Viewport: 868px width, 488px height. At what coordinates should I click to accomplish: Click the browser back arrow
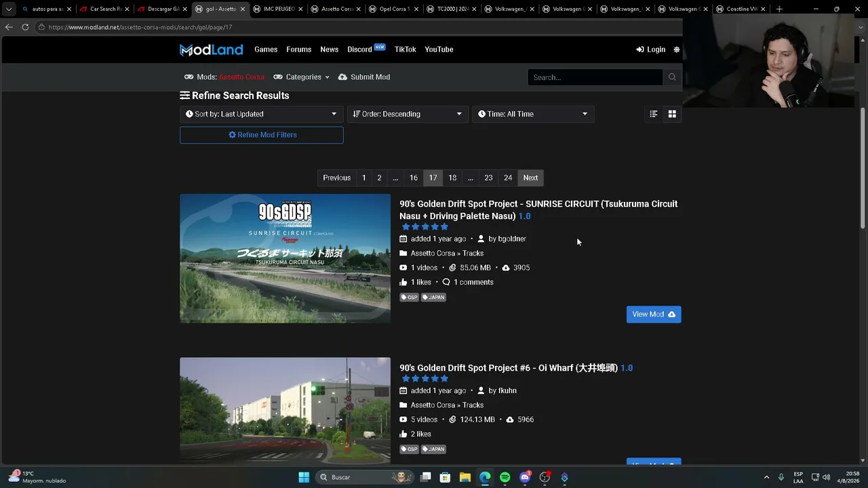click(9, 27)
